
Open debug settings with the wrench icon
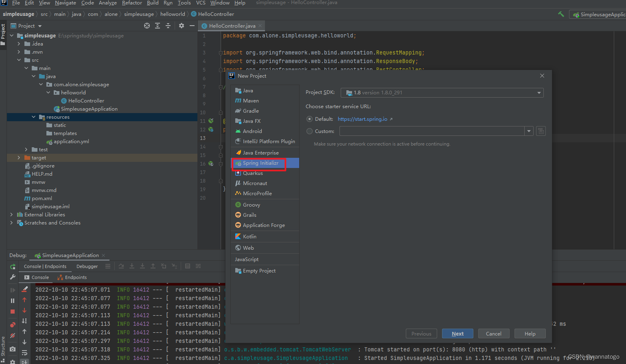click(13, 277)
